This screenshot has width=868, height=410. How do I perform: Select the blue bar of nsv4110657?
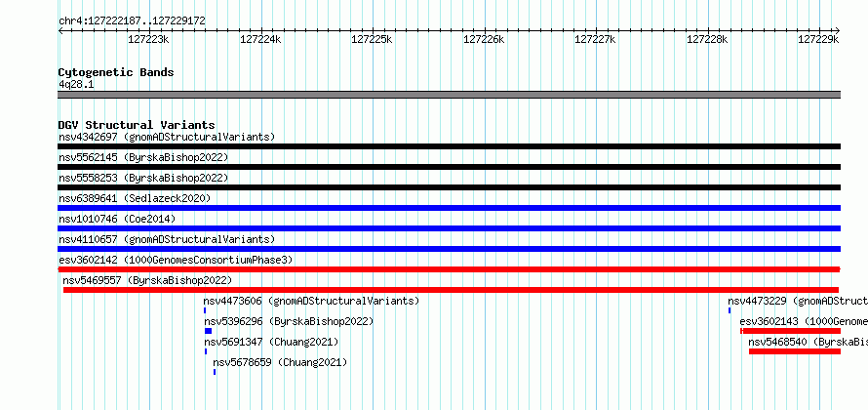449,249
